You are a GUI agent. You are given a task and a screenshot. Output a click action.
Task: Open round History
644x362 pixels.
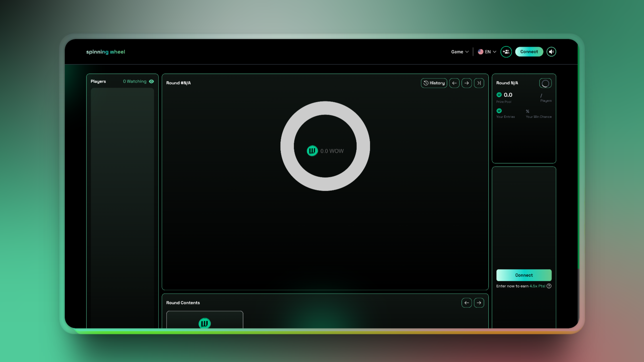(x=434, y=83)
